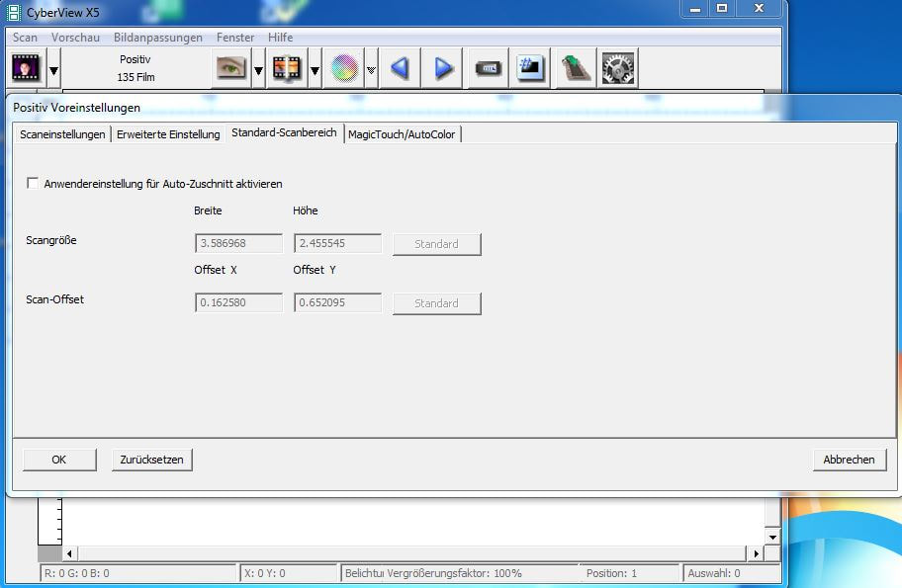This screenshot has width=902, height=588.
Task: Click Standard button next to Scangröße
Action: (x=436, y=244)
